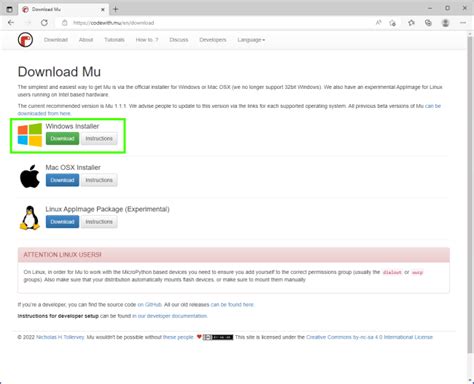The height and width of the screenshot is (384, 474).
Task: View site information lock icon
Action: coord(65,23)
